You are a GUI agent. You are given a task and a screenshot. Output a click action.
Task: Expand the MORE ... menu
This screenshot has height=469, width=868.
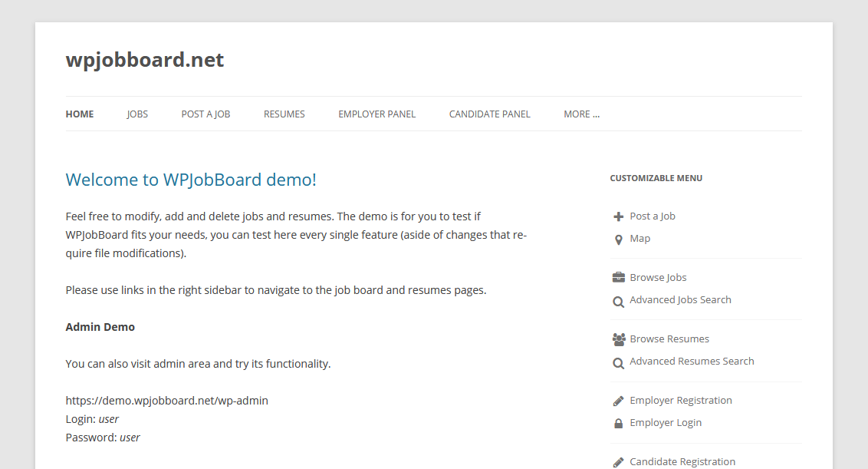[581, 114]
